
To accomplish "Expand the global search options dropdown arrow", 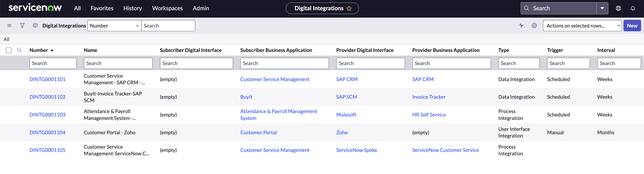I will pyautogui.click(x=602, y=8).
